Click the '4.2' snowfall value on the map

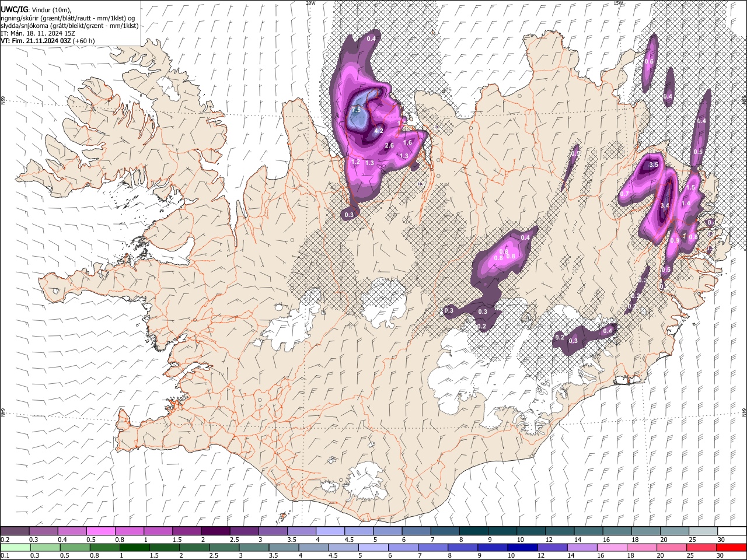coord(379,131)
